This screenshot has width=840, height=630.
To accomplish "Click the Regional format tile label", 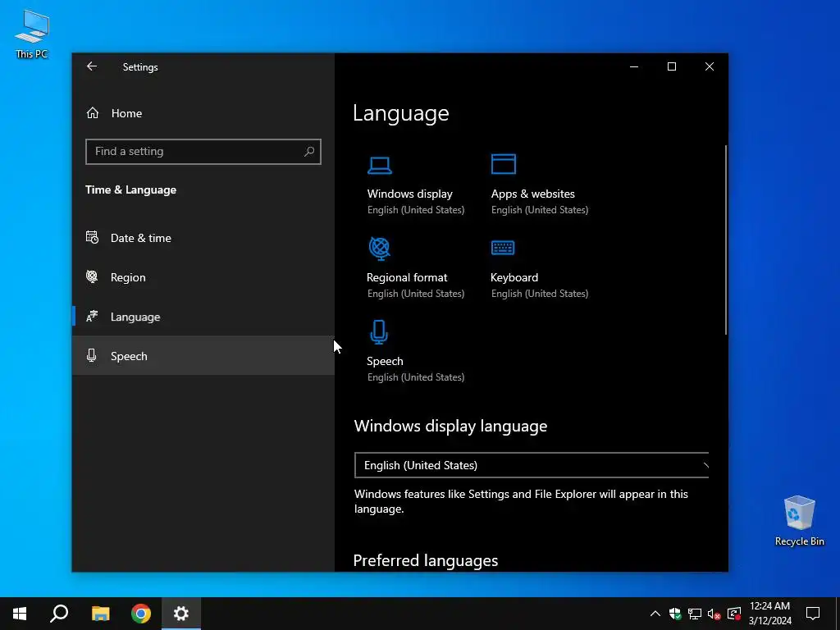I will [x=407, y=277].
